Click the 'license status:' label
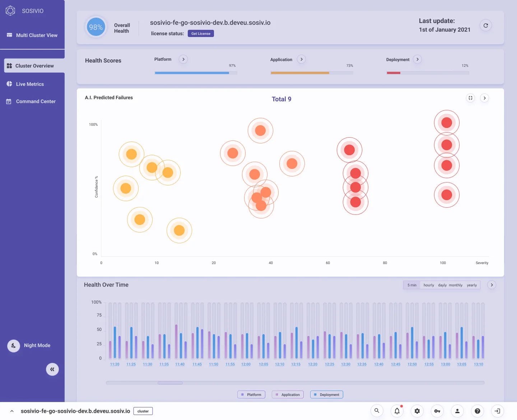 point(167,33)
